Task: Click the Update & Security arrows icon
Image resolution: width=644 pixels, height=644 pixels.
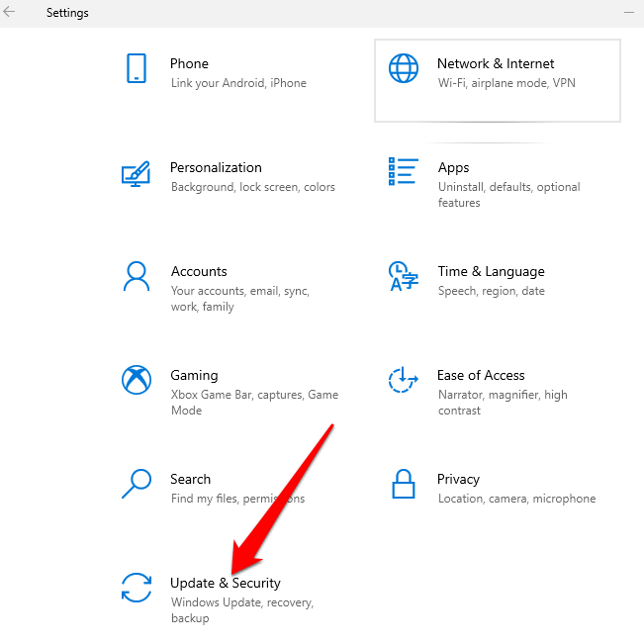Action: tap(136, 588)
